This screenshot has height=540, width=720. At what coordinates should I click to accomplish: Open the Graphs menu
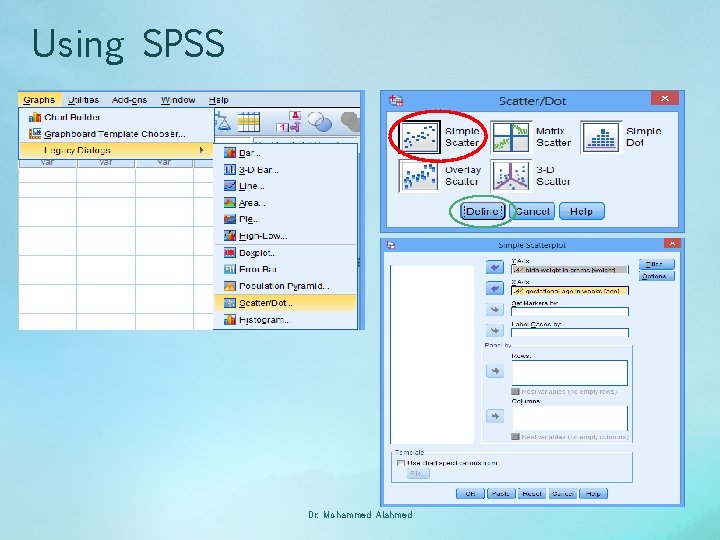pyautogui.click(x=39, y=100)
